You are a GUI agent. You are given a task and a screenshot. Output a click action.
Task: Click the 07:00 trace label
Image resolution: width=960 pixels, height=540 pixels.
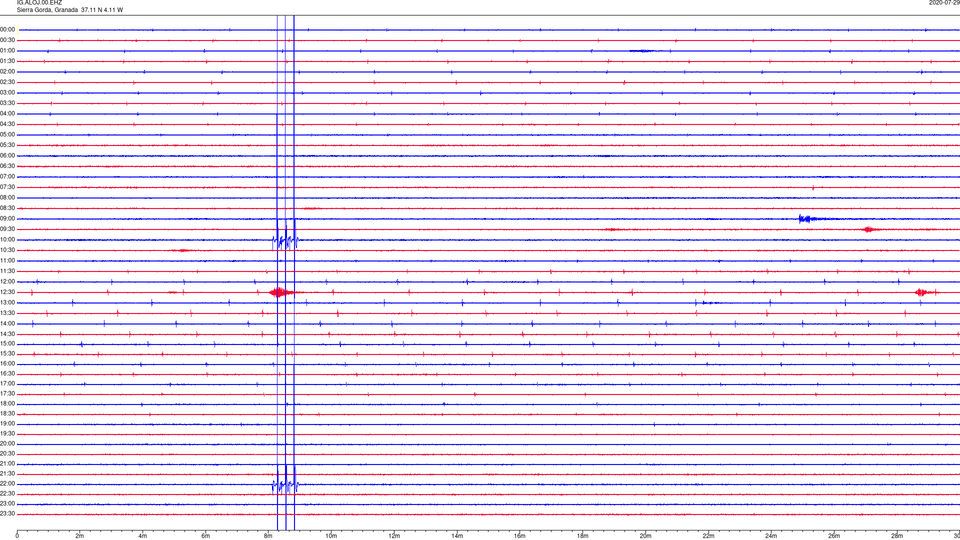tap(8, 176)
